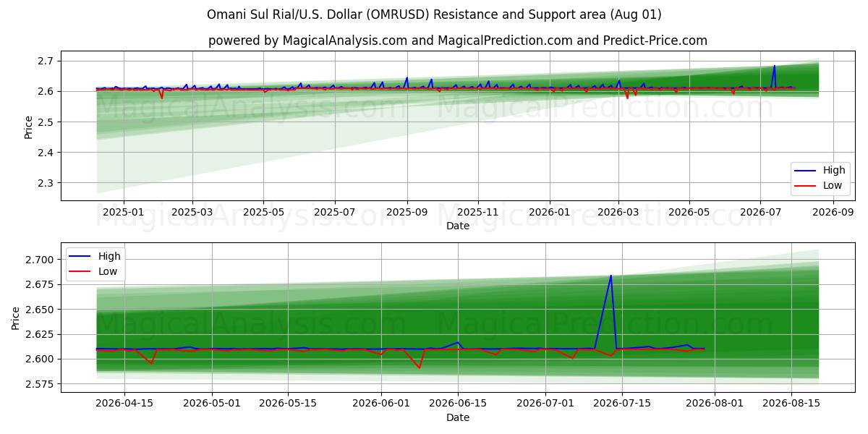This screenshot has width=868, height=434.
Task: Click the '2.700' price tick, bottom chart
Action: coord(41,260)
